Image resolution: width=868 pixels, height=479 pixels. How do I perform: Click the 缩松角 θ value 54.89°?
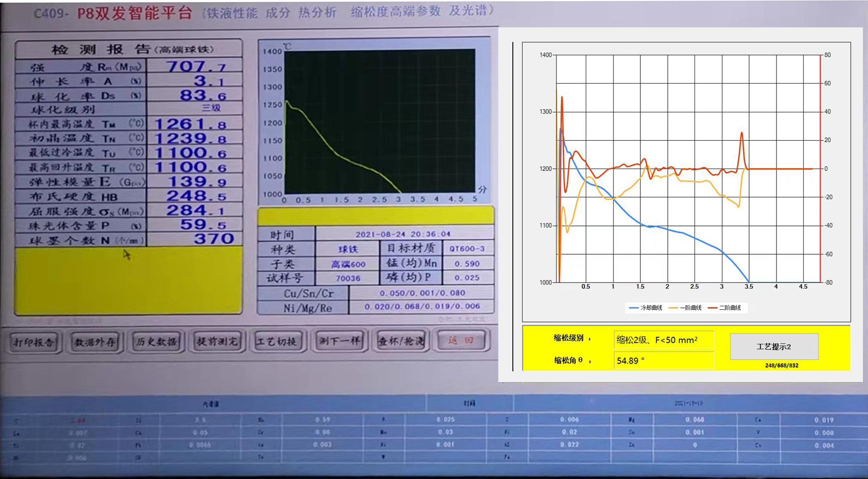pos(664,361)
